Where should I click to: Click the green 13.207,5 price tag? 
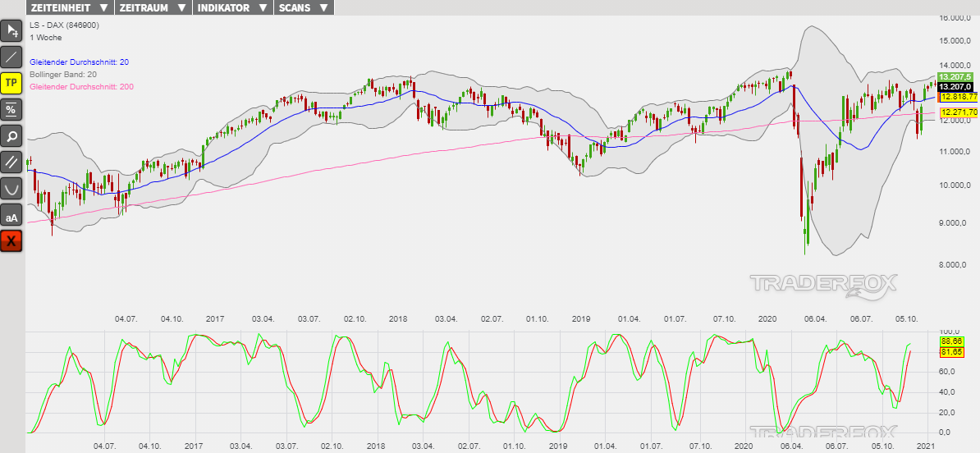(955, 77)
